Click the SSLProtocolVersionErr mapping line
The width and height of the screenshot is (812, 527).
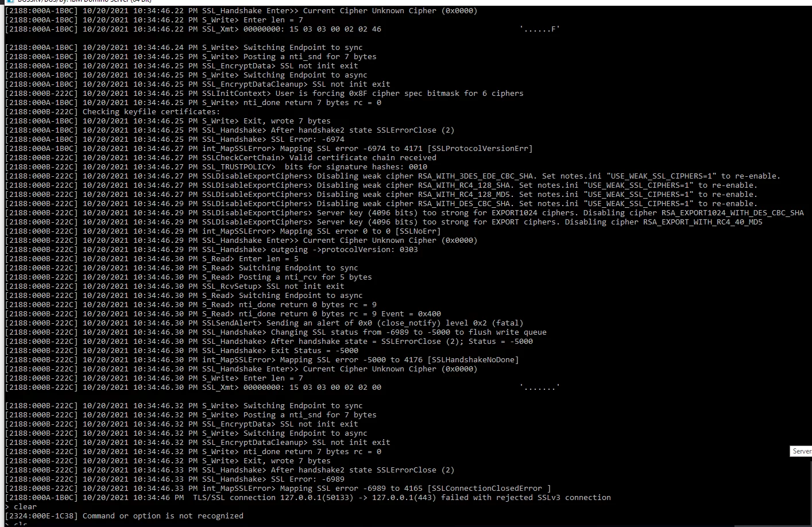(368, 149)
